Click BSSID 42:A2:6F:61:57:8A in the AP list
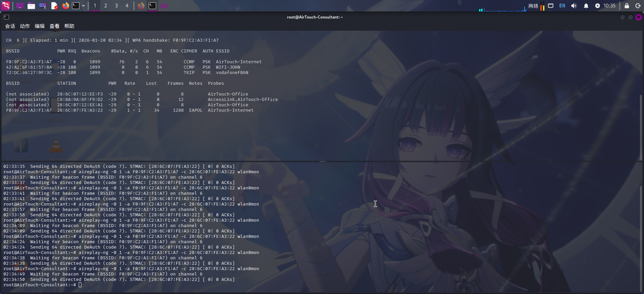644x294 pixels. (x=29, y=67)
